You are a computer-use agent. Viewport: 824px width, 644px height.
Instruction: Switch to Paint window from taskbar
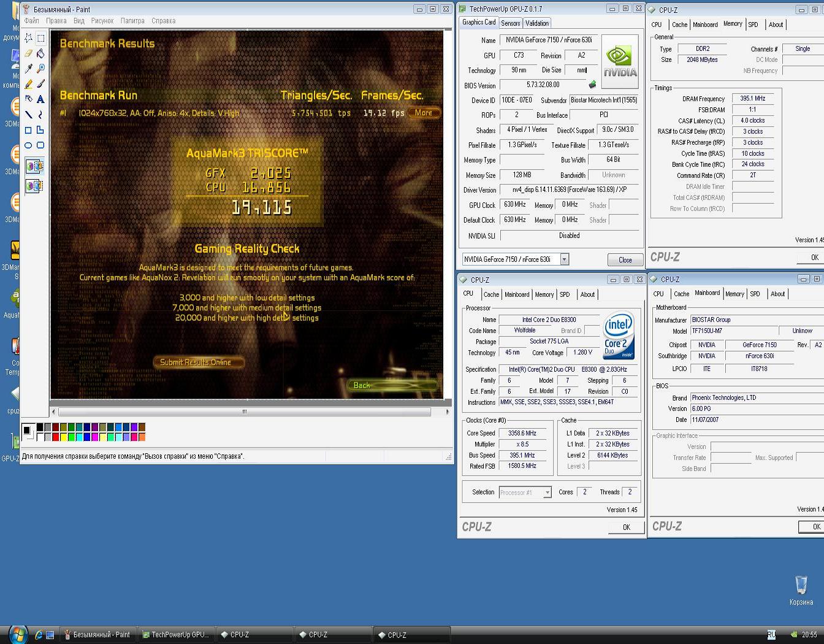(98, 635)
